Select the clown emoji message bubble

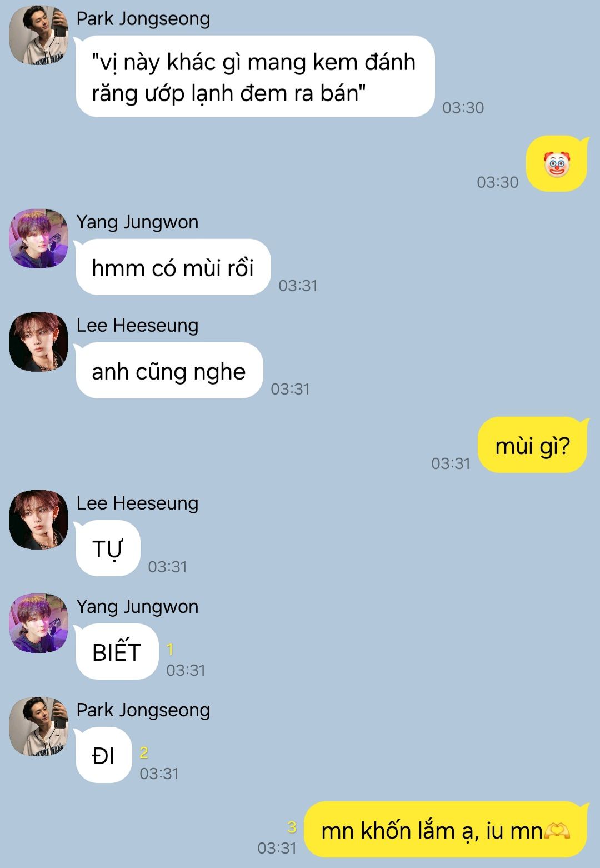556,164
